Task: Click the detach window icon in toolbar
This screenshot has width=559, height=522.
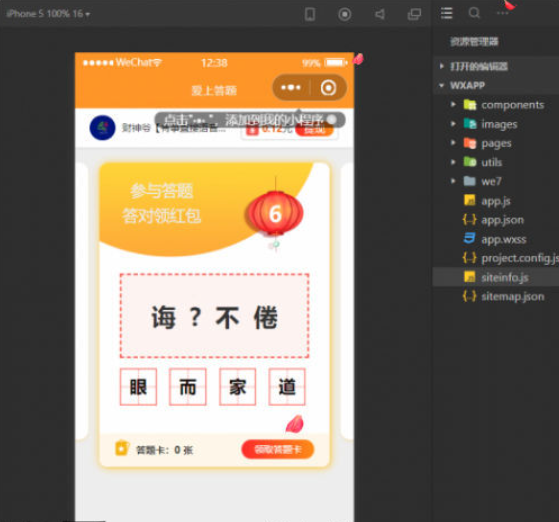Action: point(414,14)
